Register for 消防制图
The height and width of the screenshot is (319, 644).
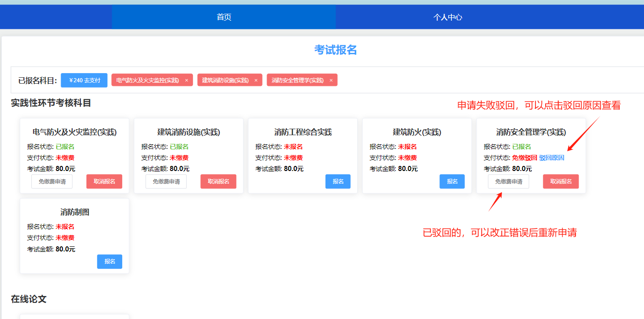[x=109, y=262]
